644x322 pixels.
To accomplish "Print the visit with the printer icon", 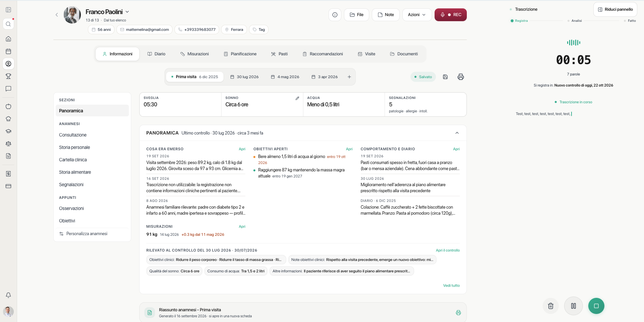I will tap(461, 77).
